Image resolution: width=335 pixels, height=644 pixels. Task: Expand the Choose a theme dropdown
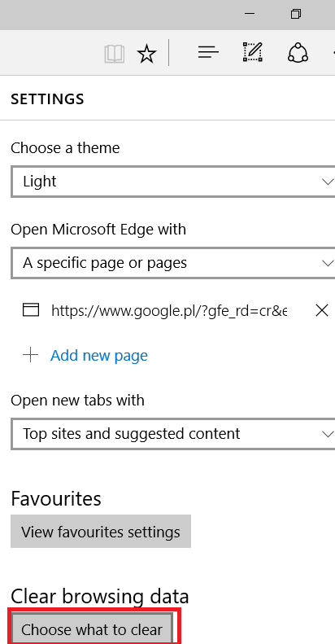[x=173, y=182]
